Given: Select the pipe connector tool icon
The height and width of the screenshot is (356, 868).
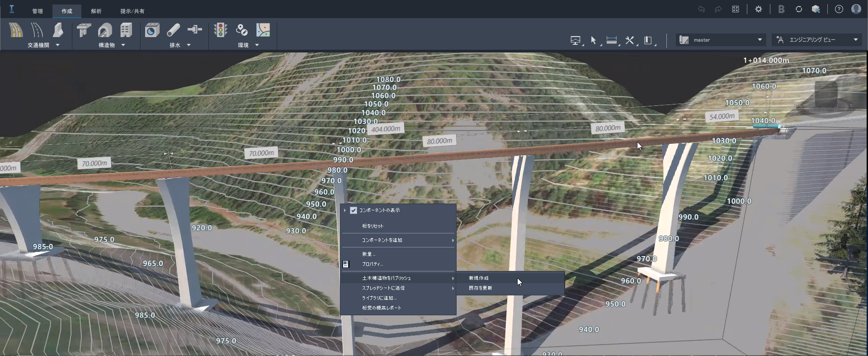Looking at the screenshot, I should tap(195, 30).
